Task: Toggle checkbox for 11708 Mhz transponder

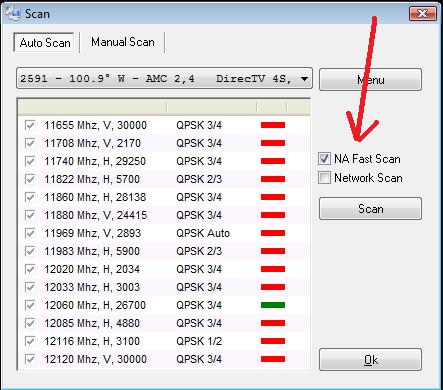Action: point(30,143)
